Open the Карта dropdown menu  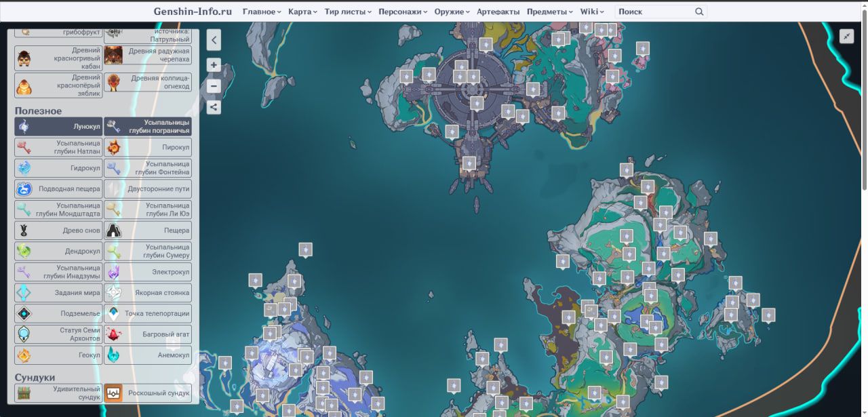[x=302, y=12]
